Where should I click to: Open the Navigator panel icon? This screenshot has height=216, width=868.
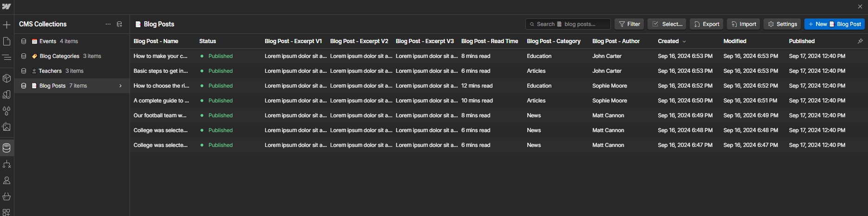coord(6,57)
